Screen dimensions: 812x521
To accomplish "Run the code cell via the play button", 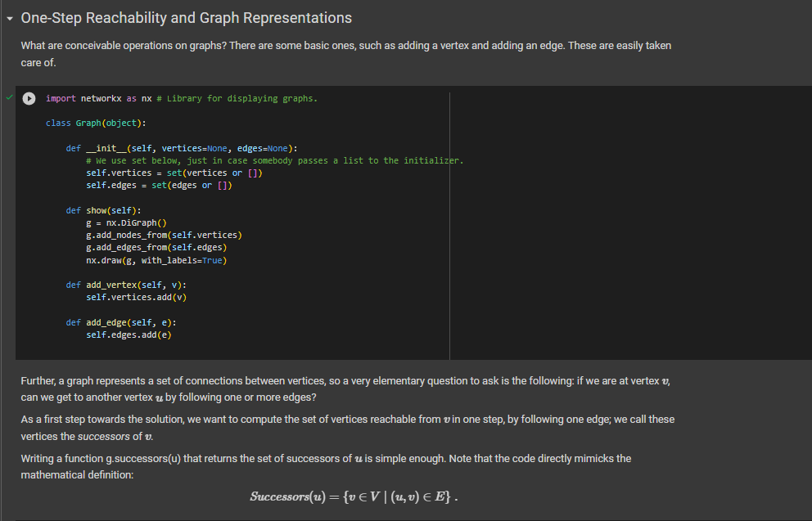I will [x=29, y=98].
